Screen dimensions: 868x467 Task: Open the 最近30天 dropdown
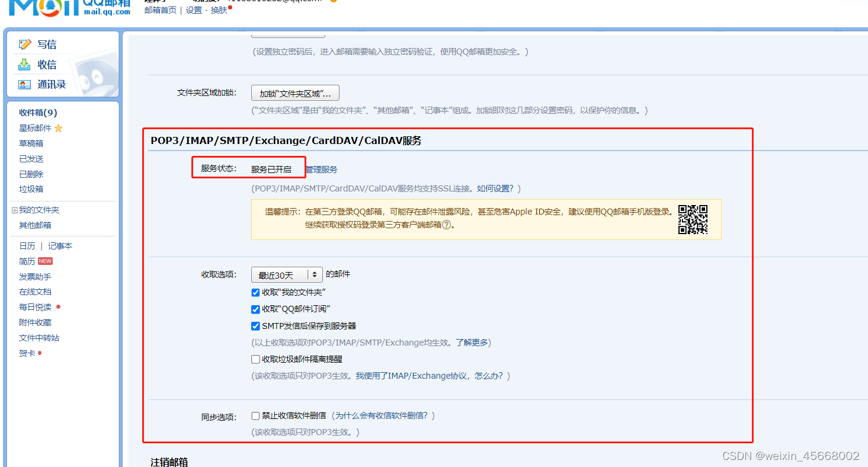pyautogui.click(x=287, y=275)
